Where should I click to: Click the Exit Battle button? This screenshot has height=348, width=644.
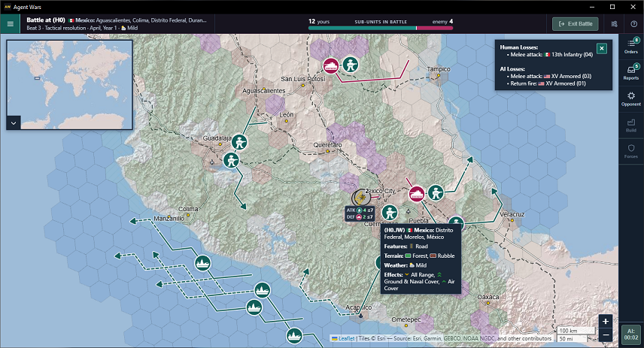[x=575, y=24]
